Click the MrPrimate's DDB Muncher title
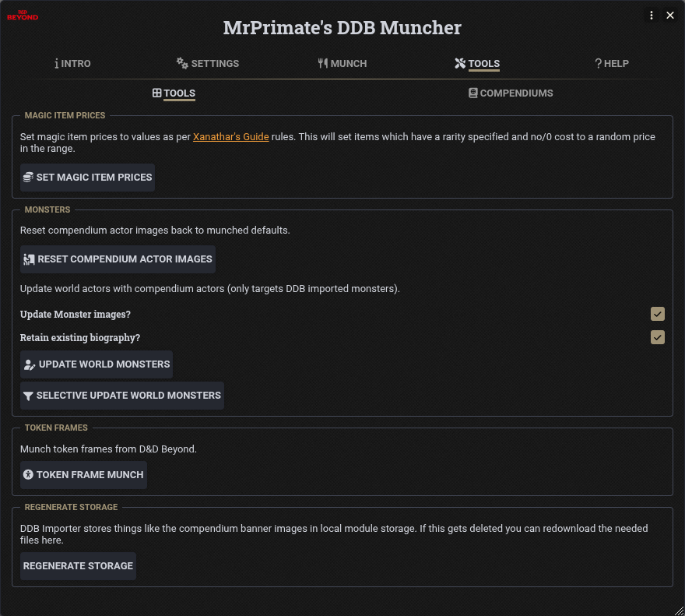This screenshot has width=685, height=616. pos(342,27)
